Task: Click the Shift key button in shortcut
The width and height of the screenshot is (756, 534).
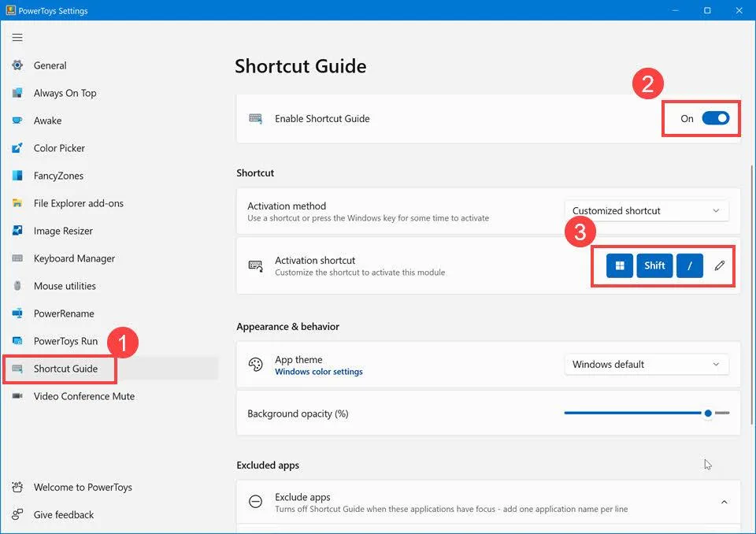Action: [654, 265]
